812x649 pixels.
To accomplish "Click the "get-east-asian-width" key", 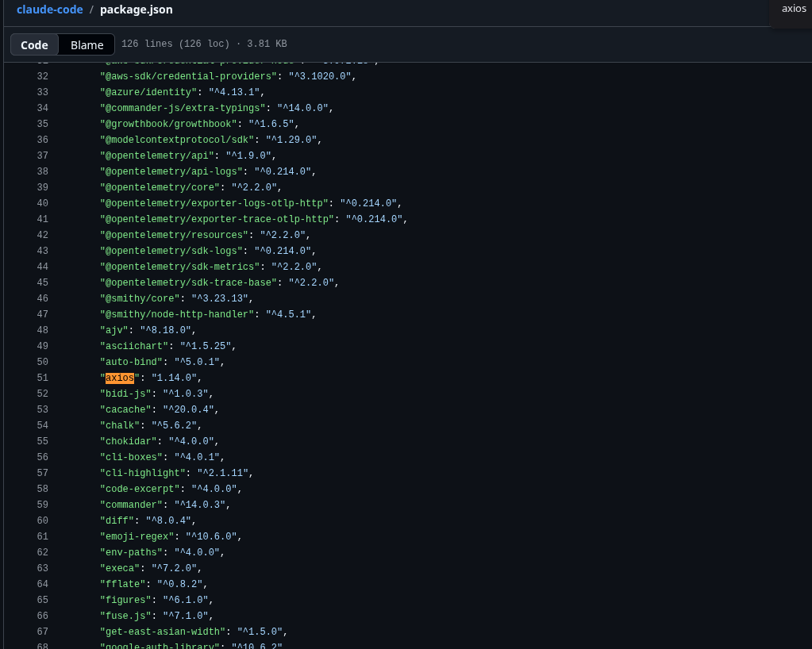I will tap(163, 632).
